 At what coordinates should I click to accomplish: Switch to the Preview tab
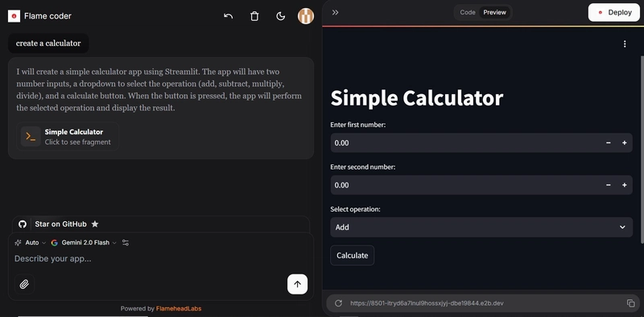(x=494, y=12)
